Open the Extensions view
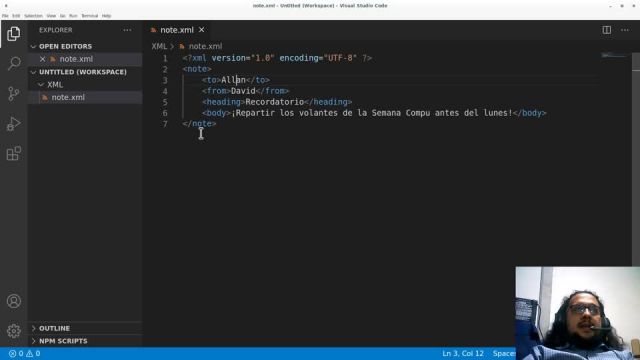Image resolution: width=640 pixels, height=360 pixels. coord(13,154)
